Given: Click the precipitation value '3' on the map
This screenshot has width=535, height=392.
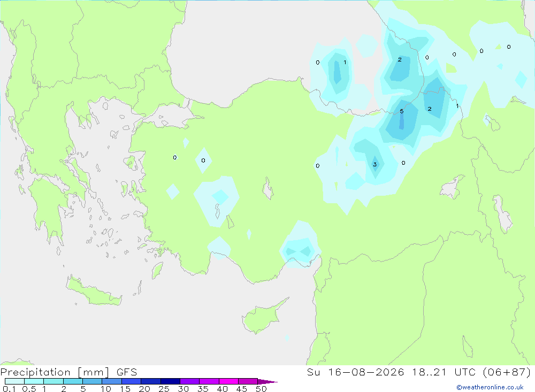Looking at the screenshot, I should (x=374, y=164).
